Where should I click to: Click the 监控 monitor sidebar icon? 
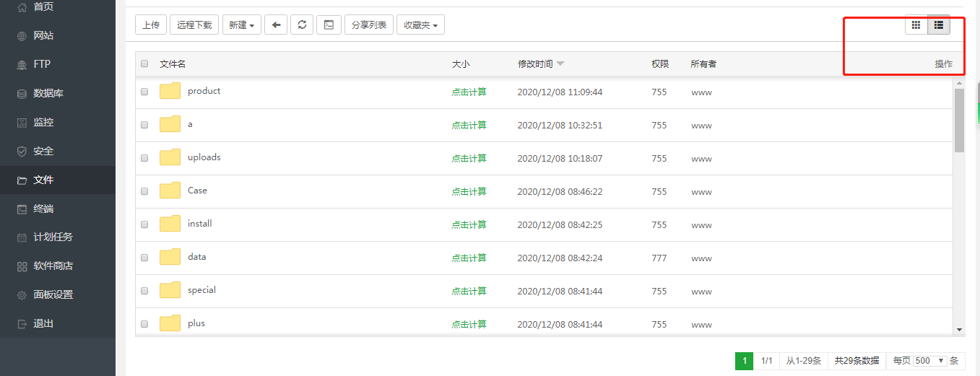click(22, 122)
